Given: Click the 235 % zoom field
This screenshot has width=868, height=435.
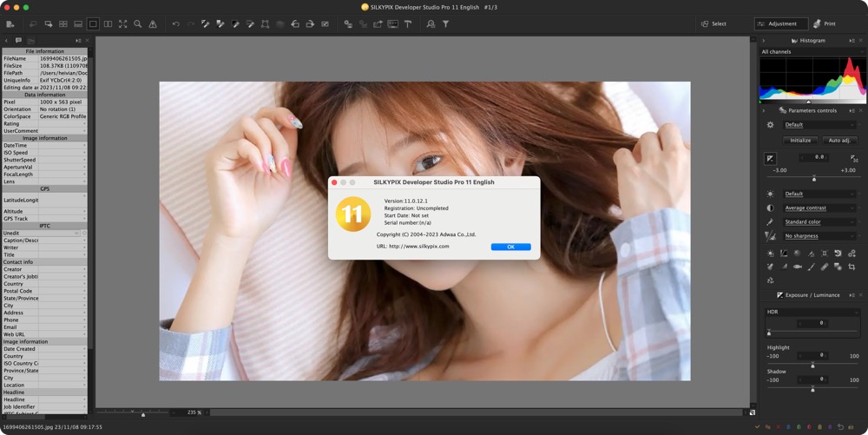Looking at the screenshot, I should pos(190,412).
